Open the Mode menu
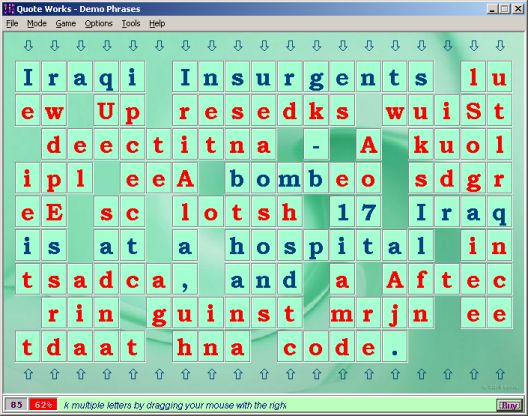 click(37, 24)
